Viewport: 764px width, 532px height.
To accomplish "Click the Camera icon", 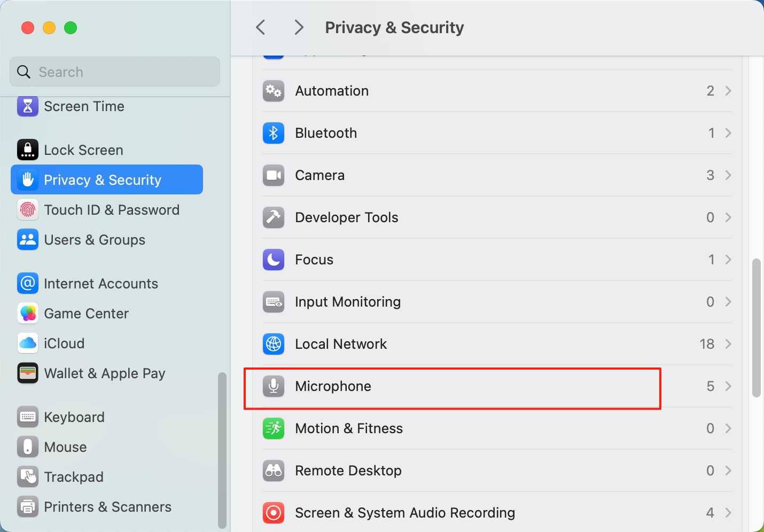I will [274, 175].
